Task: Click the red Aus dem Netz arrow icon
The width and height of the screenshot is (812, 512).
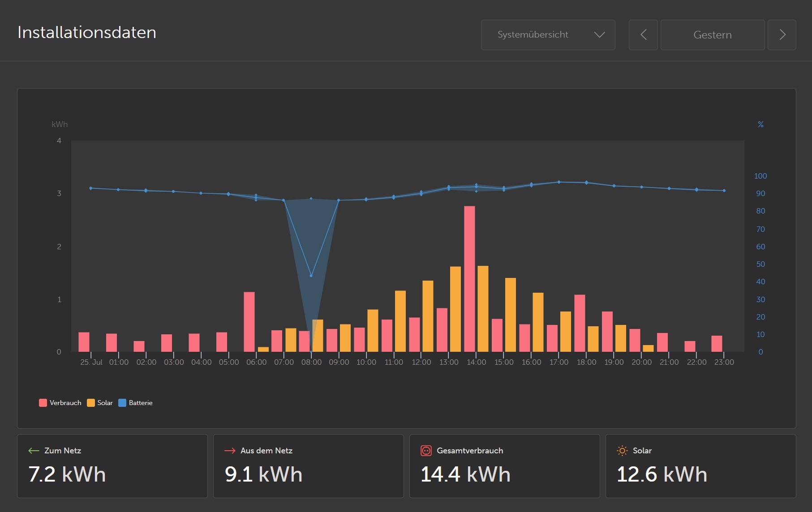Action: [x=230, y=451]
